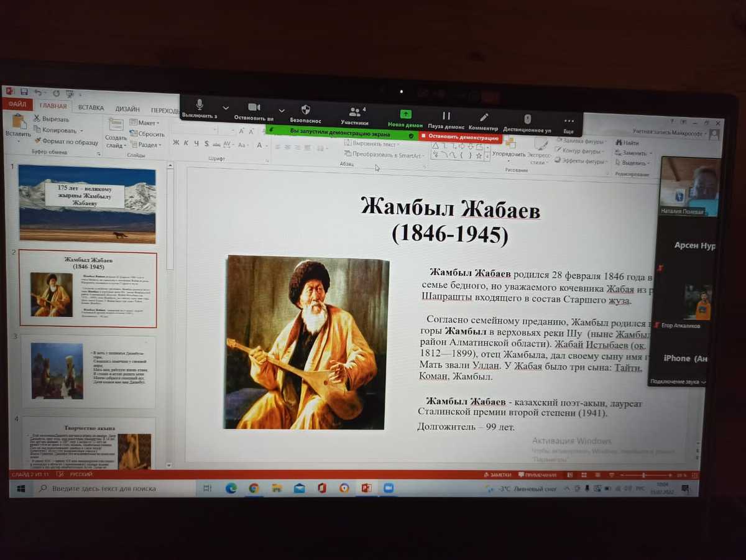
Task: Click the Zoom remote control icon
Action: point(527,119)
